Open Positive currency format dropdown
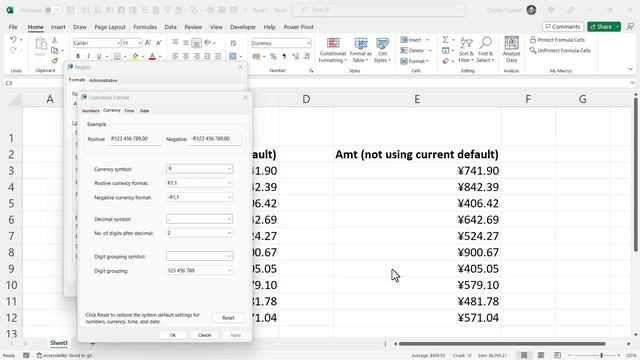Viewport: 640px width, 360px height. 229,183
